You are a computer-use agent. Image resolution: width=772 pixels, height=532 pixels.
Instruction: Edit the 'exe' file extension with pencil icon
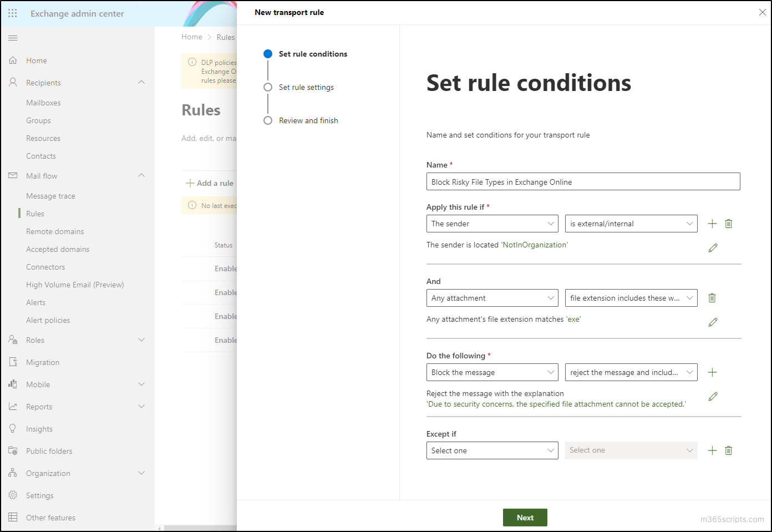point(713,322)
